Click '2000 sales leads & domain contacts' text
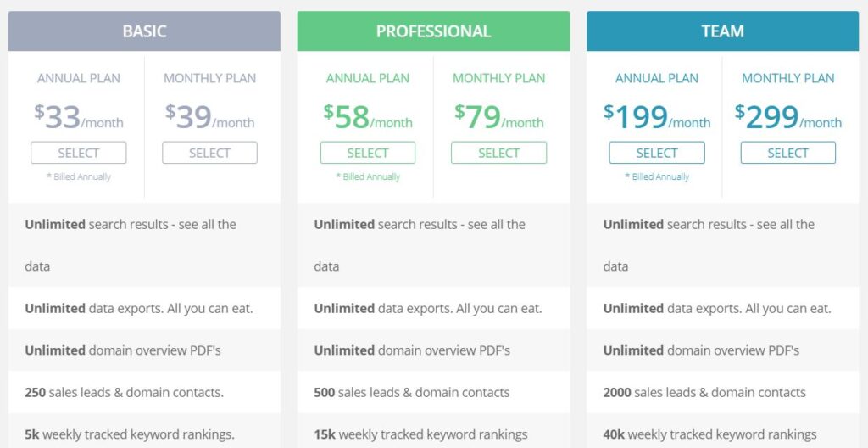 pyautogui.click(x=704, y=392)
